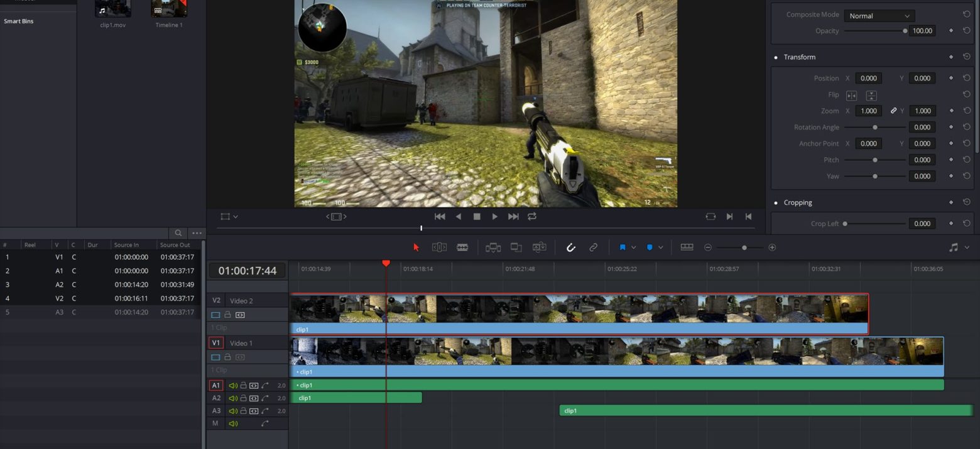This screenshot has height=449, width=980.
Task: Open the clip1.mov media thumbnail
Action: [113, 9]
